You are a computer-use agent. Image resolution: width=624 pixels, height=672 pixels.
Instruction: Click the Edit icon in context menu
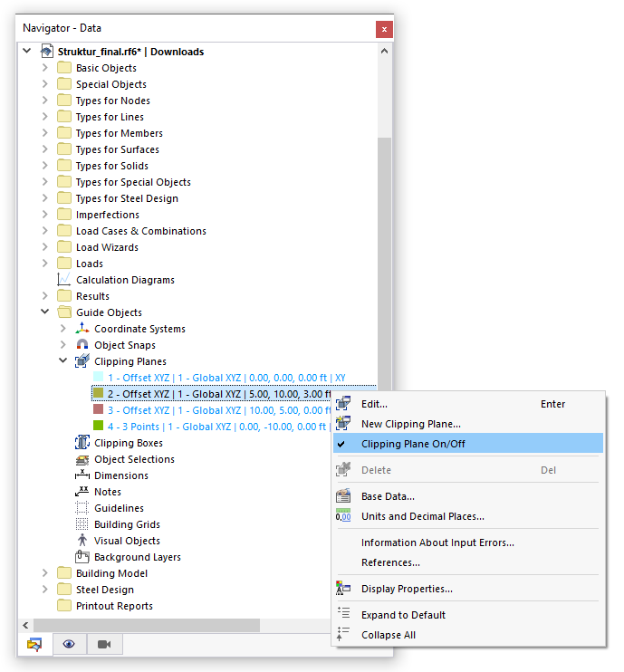343,403
